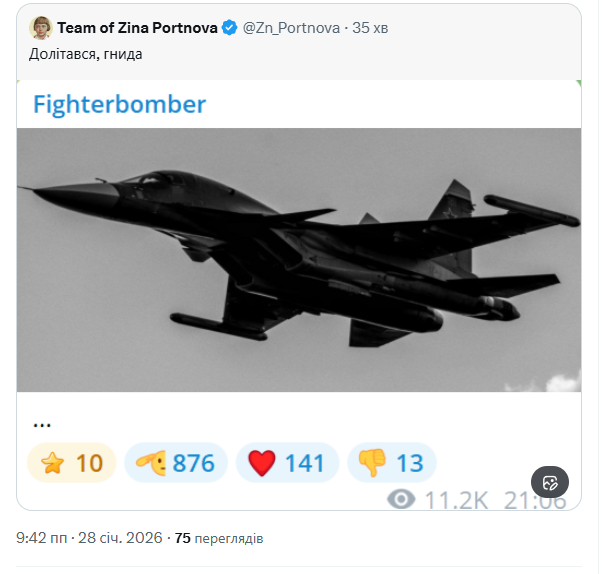Screen dimensions: 602x574
Task: Click the 9:42 пп time
Action: (41, 538)
